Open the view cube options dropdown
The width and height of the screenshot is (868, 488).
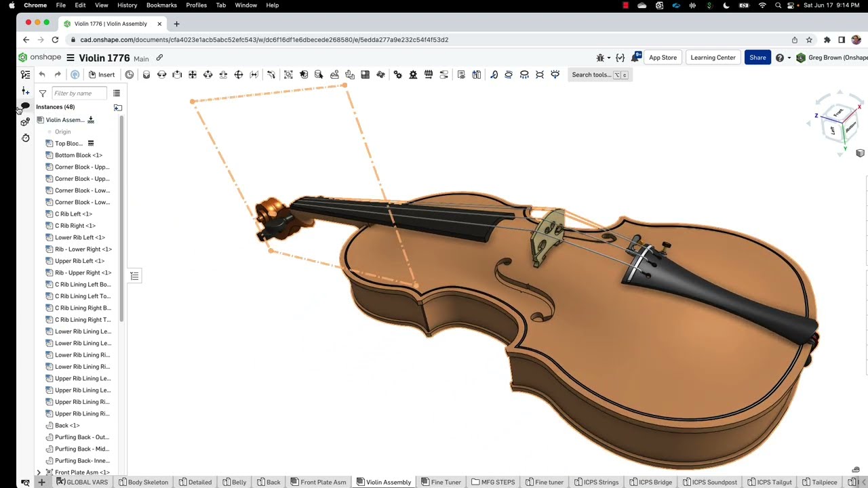tap(861, 153)
